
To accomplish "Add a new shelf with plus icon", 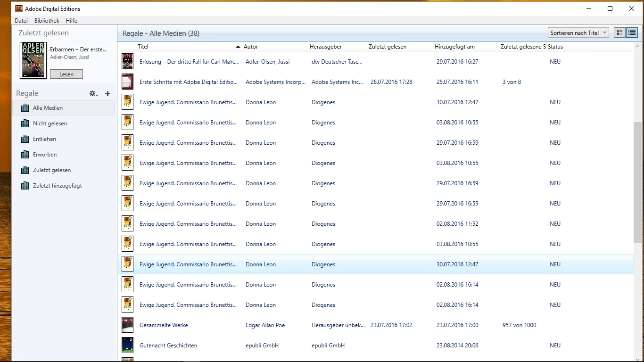I will 107,93.
